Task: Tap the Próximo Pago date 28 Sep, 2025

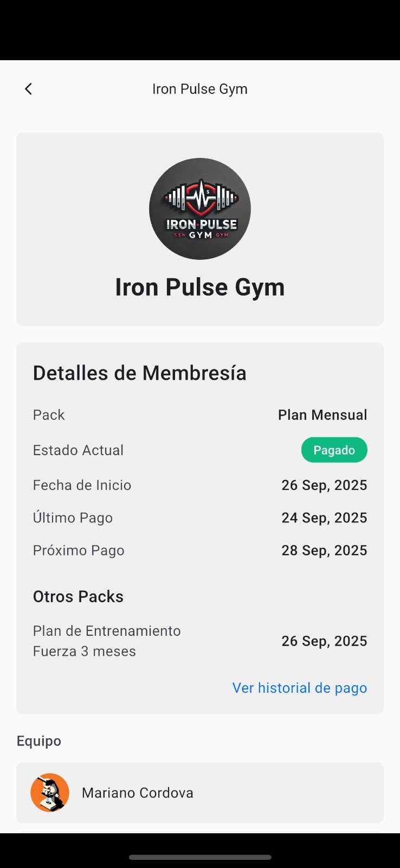Action: 324,550
